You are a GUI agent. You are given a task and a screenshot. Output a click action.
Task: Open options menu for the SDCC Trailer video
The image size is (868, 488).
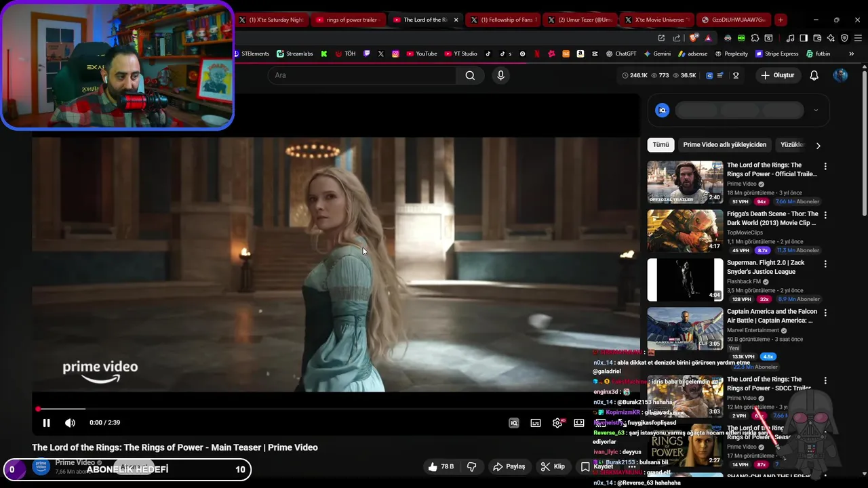[825, 380]
